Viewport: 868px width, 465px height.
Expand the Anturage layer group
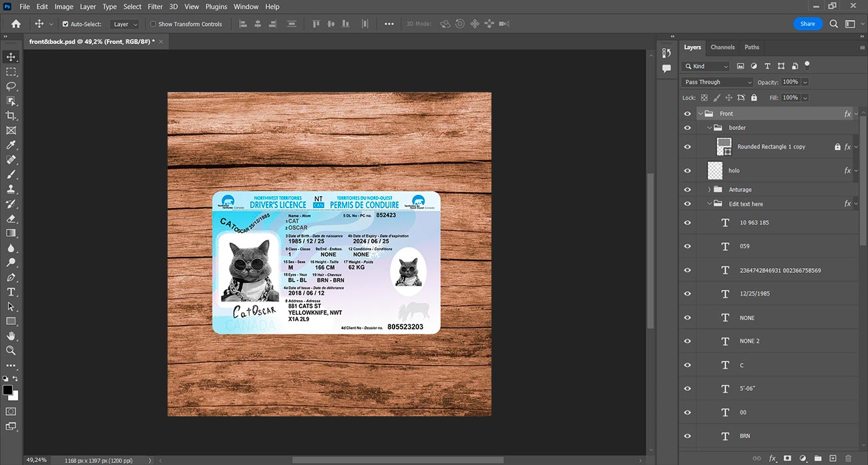(709, 189)
